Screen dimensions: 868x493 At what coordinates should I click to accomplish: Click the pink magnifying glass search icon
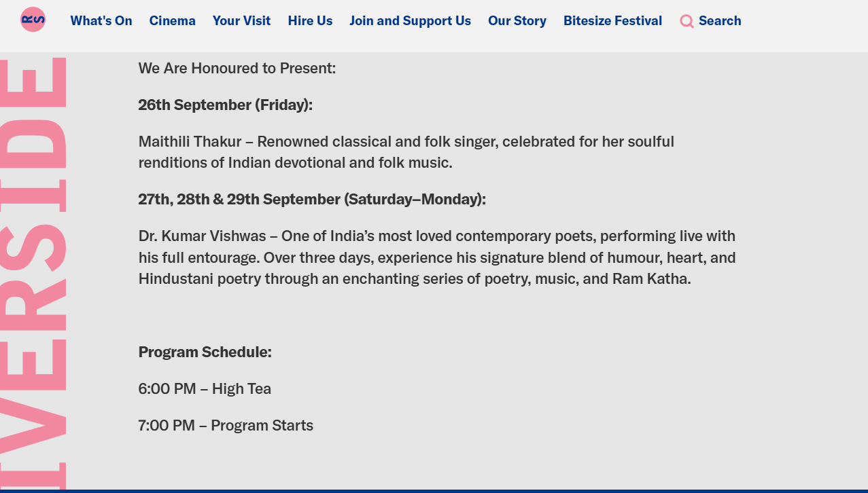click(687, 21)
